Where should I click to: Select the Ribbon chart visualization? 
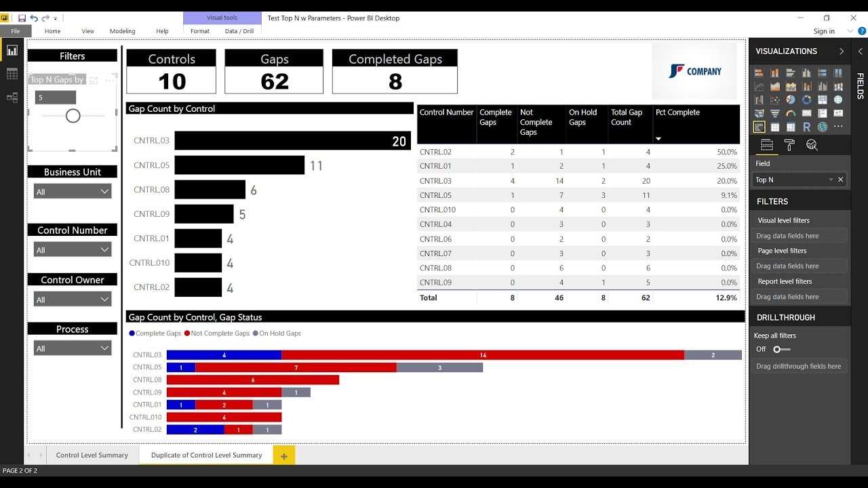point(838,86)
